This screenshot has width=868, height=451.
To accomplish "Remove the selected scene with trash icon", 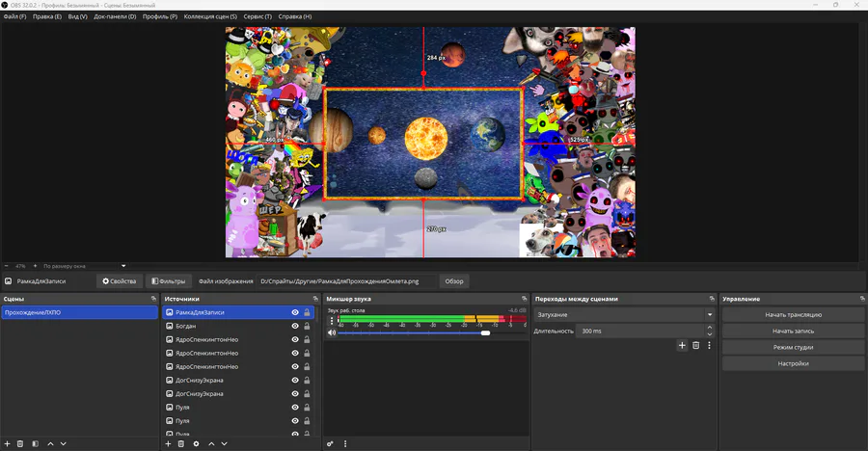I will (20, 444).
